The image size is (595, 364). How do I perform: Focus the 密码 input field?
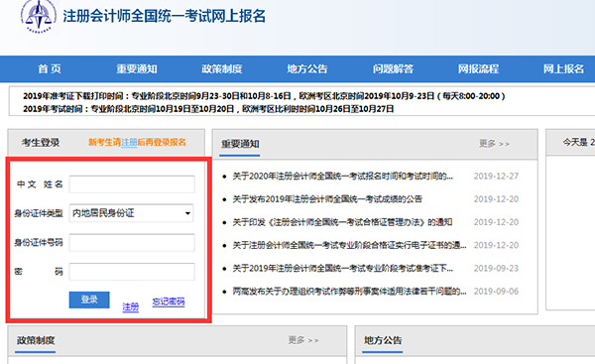click(x=132, y=272)
